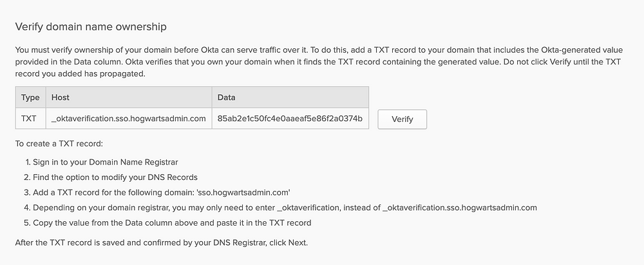
Task: Click the TXT type cell
Action: pyautogui.click(x=30, y=119)
